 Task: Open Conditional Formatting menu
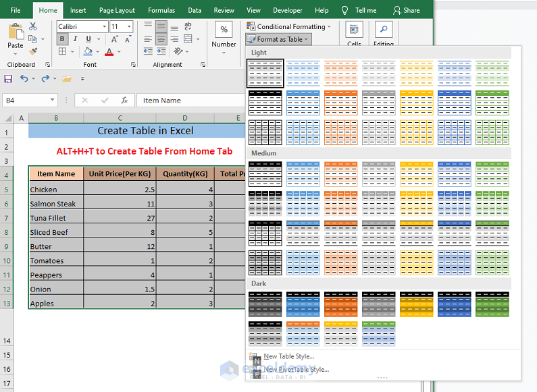coord(289,27)
